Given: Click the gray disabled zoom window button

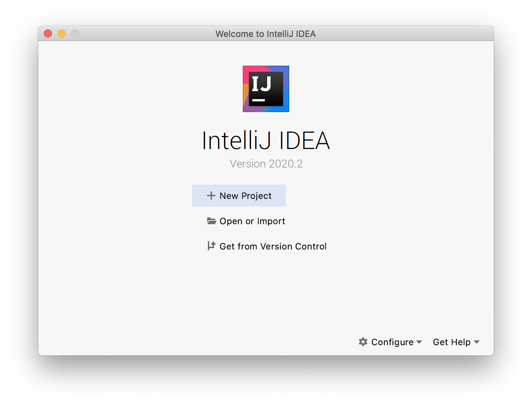Looking at the screenshot, I should click(x=75, y=33).
